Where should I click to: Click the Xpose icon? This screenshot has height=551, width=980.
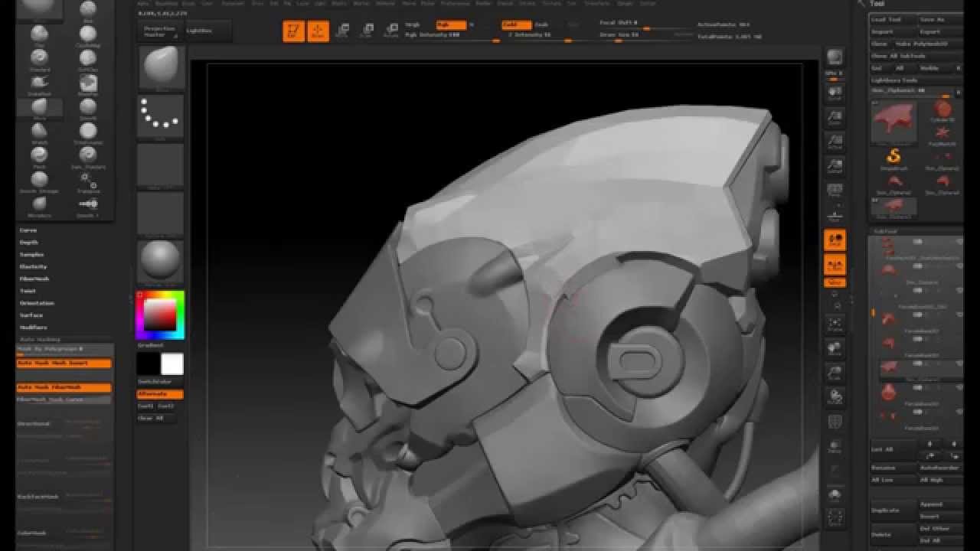pyautogui.click(x=835, y=518)
